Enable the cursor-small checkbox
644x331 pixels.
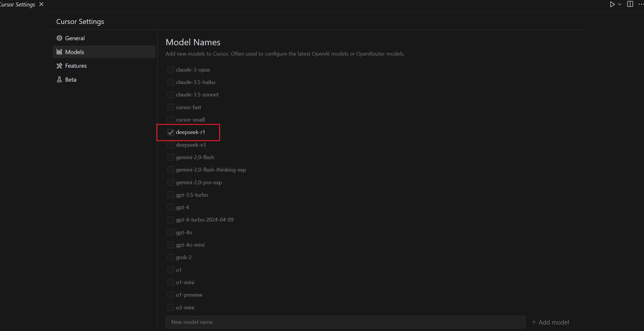(171, 120)
